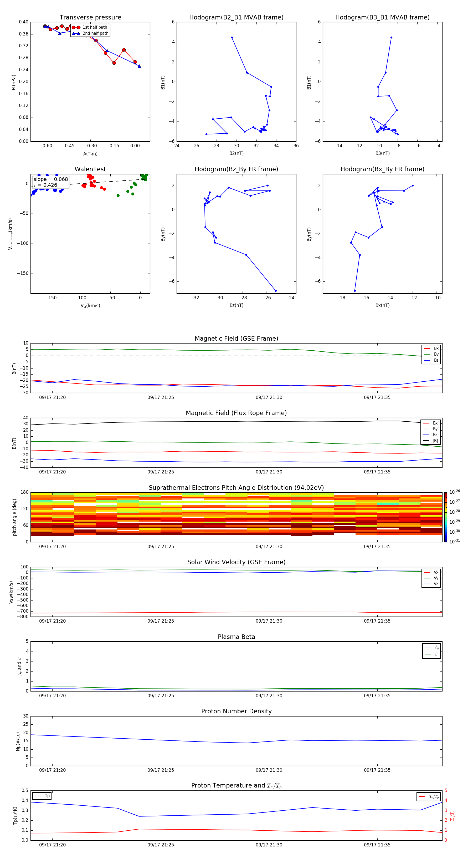The image size is (473, 868).
Task: Select the "Hodogram(B3_B1 MVAB frame)" title
Action: click(382, 18)
